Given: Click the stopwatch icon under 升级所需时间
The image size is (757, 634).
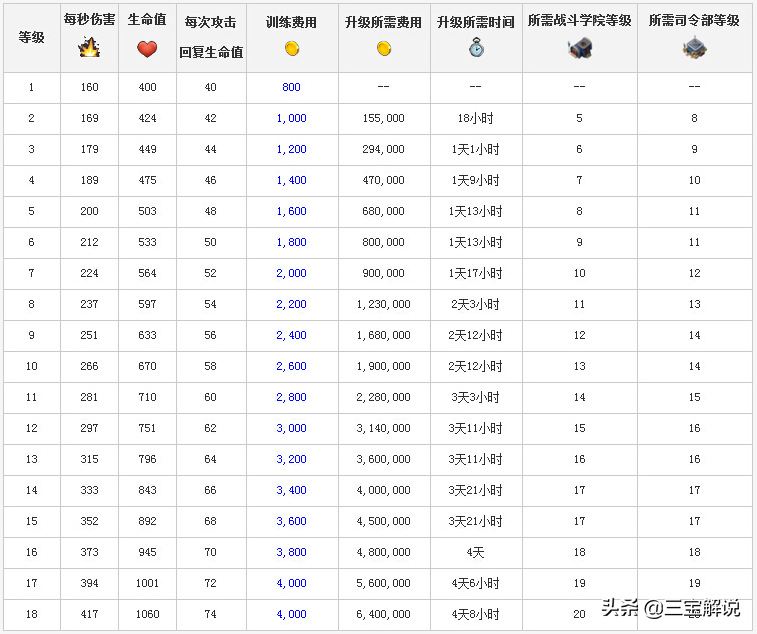Looking at the screenshot, I should coord(476,48).
